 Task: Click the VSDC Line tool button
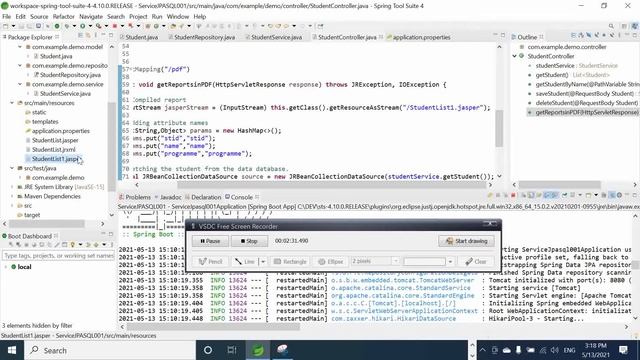point(245,262)
